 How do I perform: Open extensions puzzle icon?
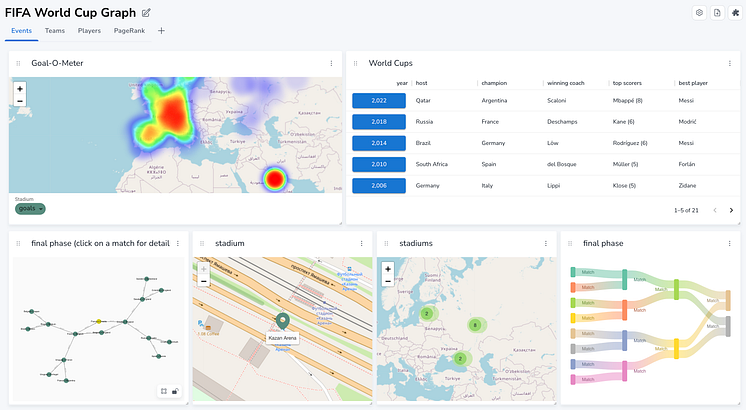pos(735,13)
